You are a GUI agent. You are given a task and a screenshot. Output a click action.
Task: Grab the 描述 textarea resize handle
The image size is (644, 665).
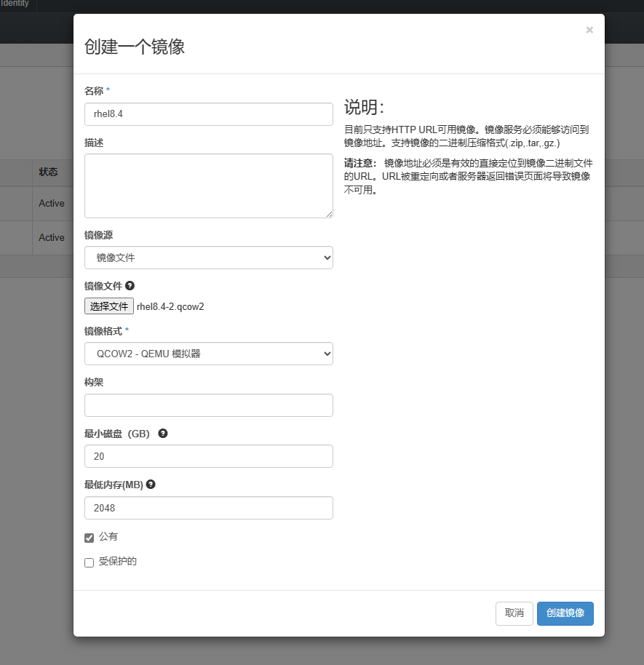pyautogui.click(x=329, y=214)
